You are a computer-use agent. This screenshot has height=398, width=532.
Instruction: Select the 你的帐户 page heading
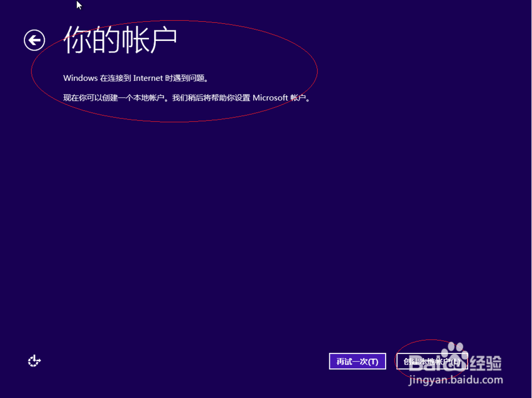tap(120, 40)
